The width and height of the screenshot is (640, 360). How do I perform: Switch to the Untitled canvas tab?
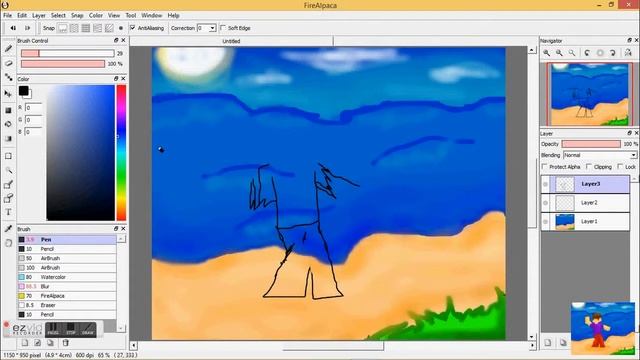click(x=231, y=41)
